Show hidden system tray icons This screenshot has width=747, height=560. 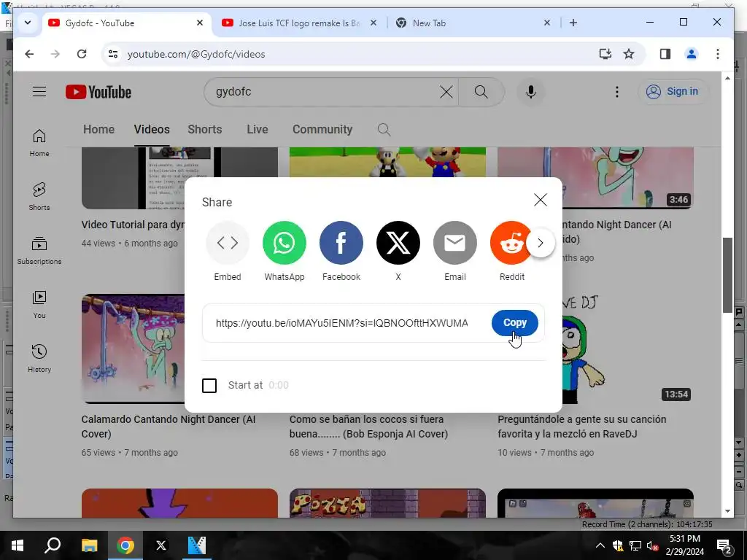(600, 545)
